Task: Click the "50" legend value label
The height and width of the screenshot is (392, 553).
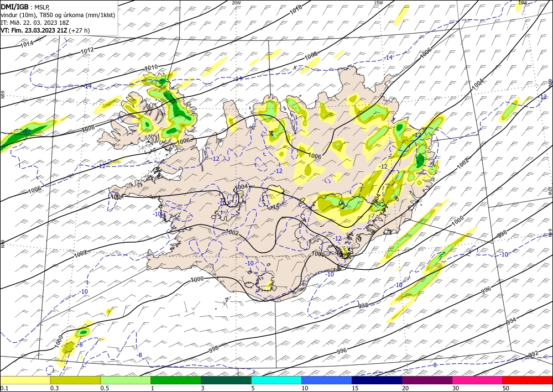Action: point(506,389)
